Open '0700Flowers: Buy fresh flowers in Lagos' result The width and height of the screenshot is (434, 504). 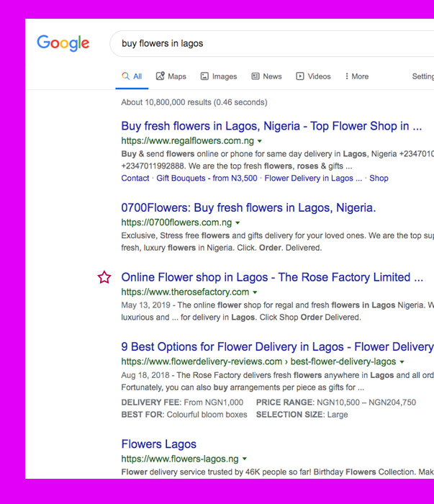point(248,207)
